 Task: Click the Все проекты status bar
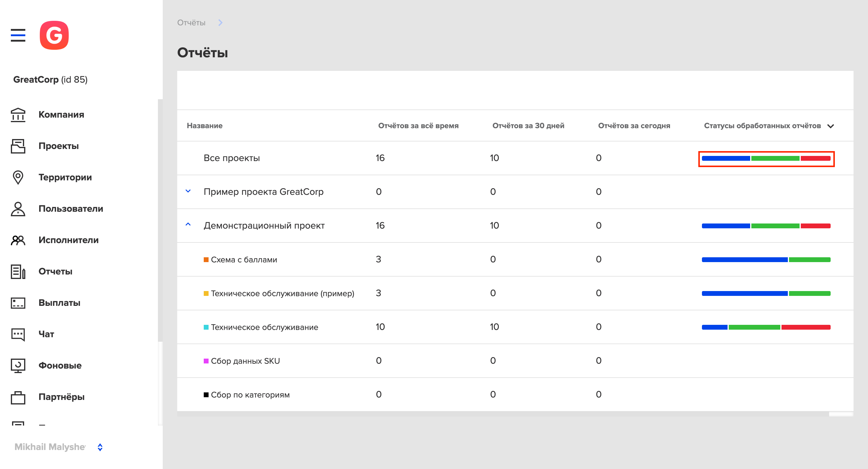766,158
